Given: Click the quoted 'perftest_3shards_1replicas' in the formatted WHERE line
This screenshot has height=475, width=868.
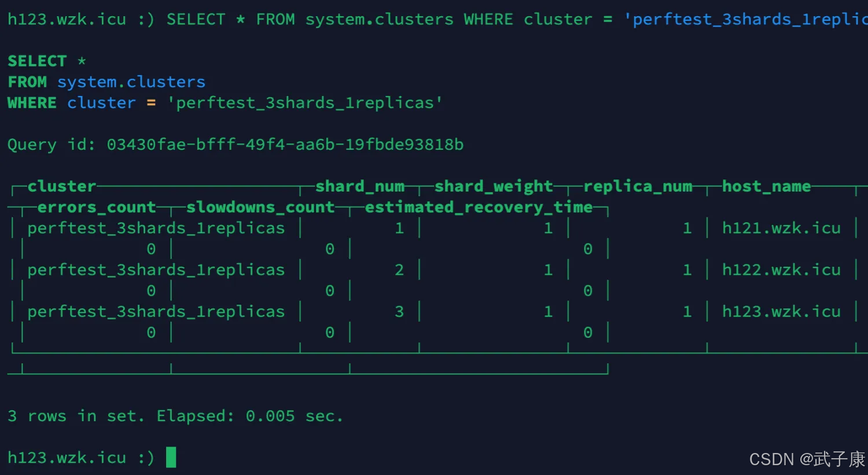Looking at the screenshot, I should pyautogui.click(x=305, y=103).
